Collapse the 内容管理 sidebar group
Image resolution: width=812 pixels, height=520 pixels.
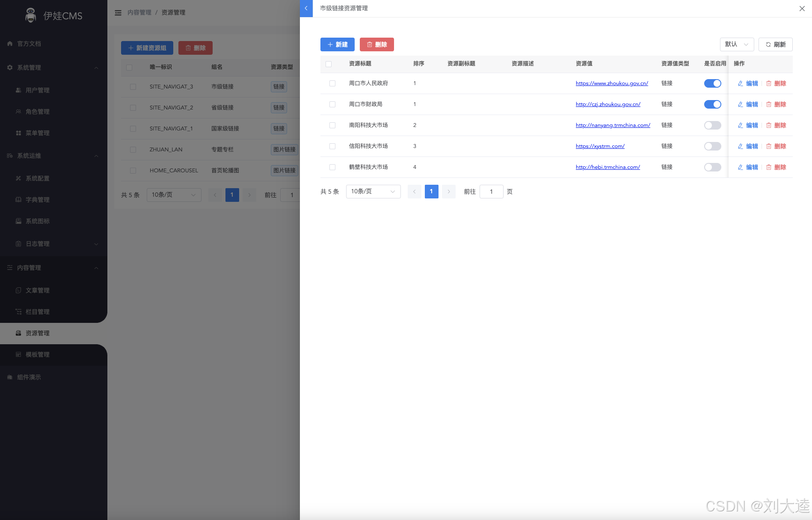point(53,268)
